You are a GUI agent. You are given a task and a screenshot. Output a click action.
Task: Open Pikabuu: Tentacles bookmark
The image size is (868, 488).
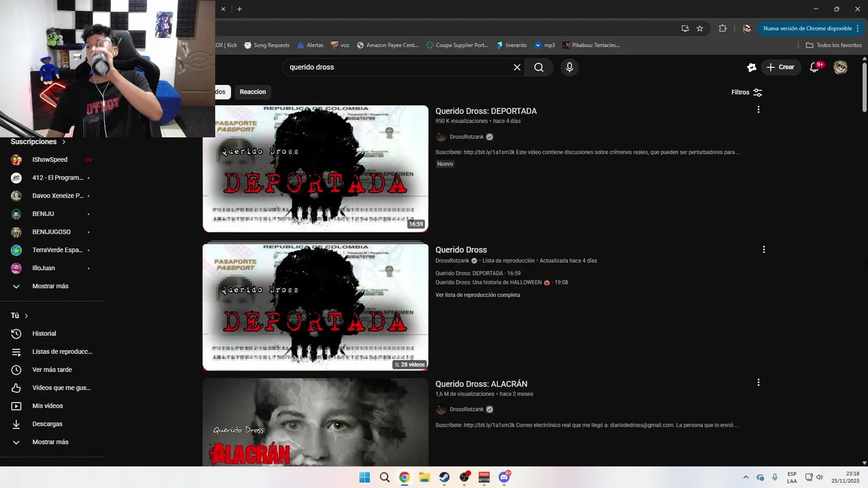point(591,45)
